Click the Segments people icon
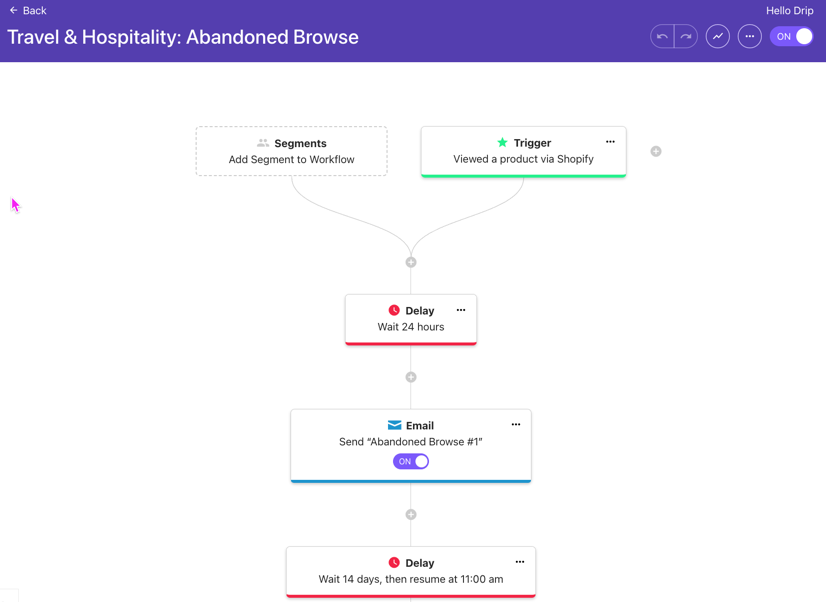The width and height of the screenshot is (826, 602). pos(263,143)
